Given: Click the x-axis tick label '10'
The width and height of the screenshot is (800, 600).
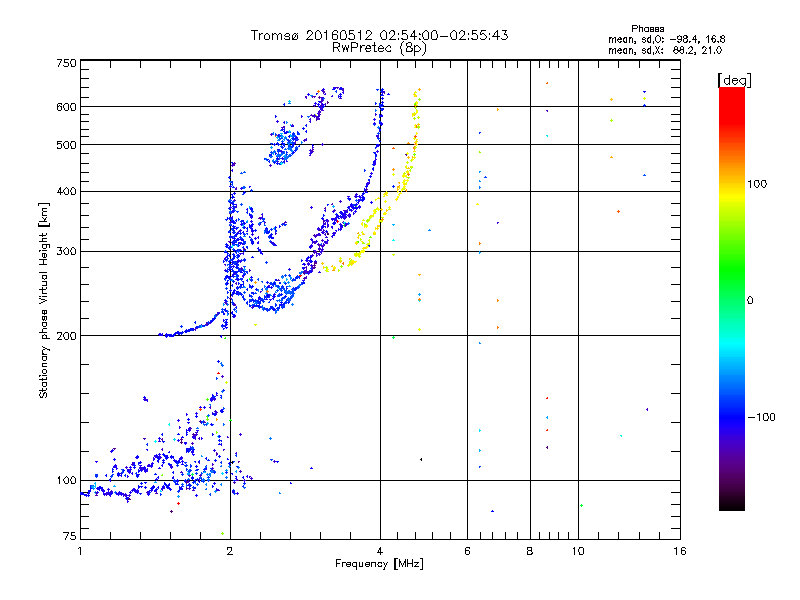Looking at the screenshot, I should (x=578, y=551).
